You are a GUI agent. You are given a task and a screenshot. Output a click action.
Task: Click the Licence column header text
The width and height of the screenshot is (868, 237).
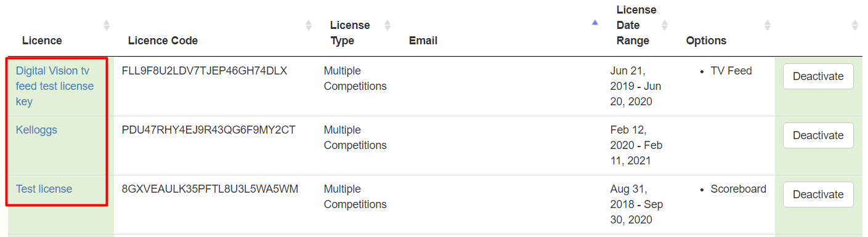pyautogui.click(x=42, y=41)
